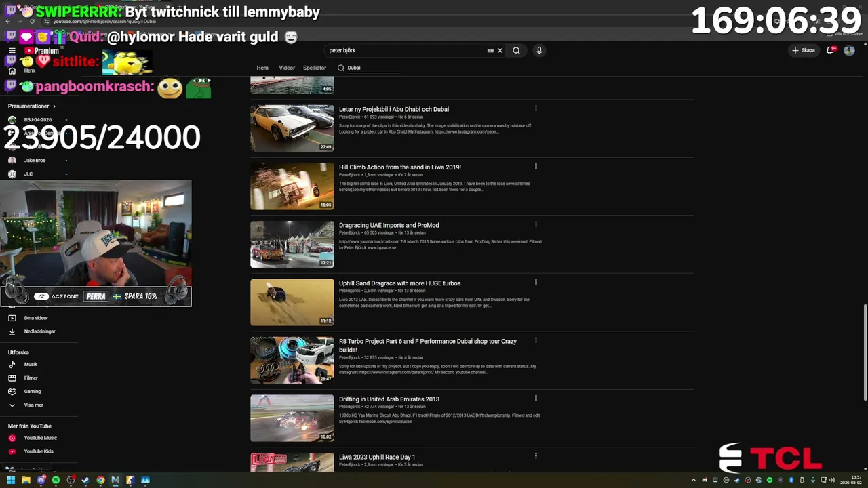Open more options for Dragracing UAE video
Viewport: 868px width, 488px height.
tap(536, 224)
